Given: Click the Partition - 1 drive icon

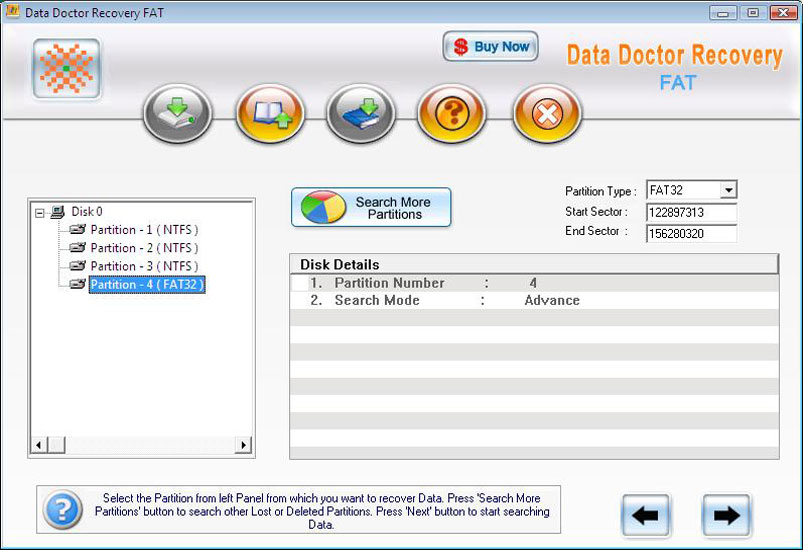Looking at the screenshot, I should [77, 229].
